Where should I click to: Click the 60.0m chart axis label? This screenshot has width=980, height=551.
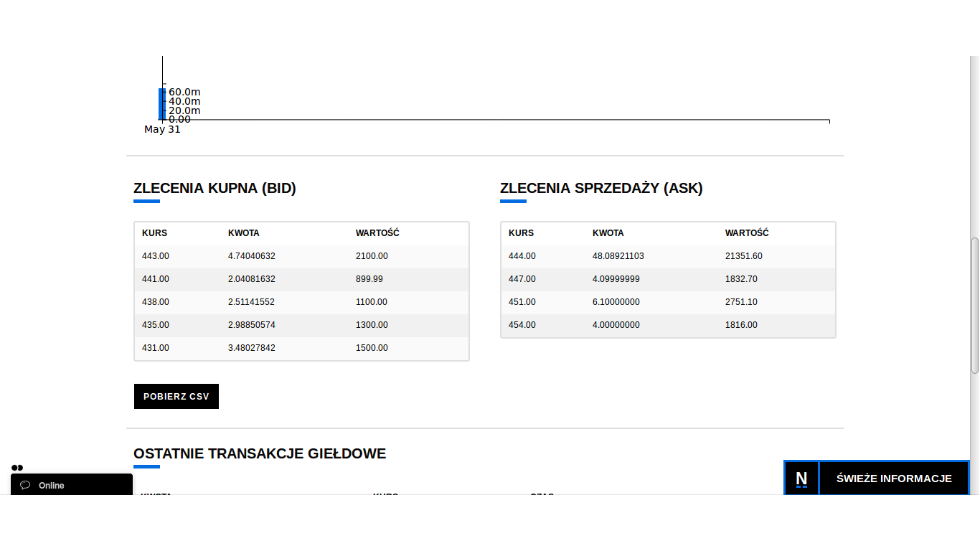[x=184, y=92]
